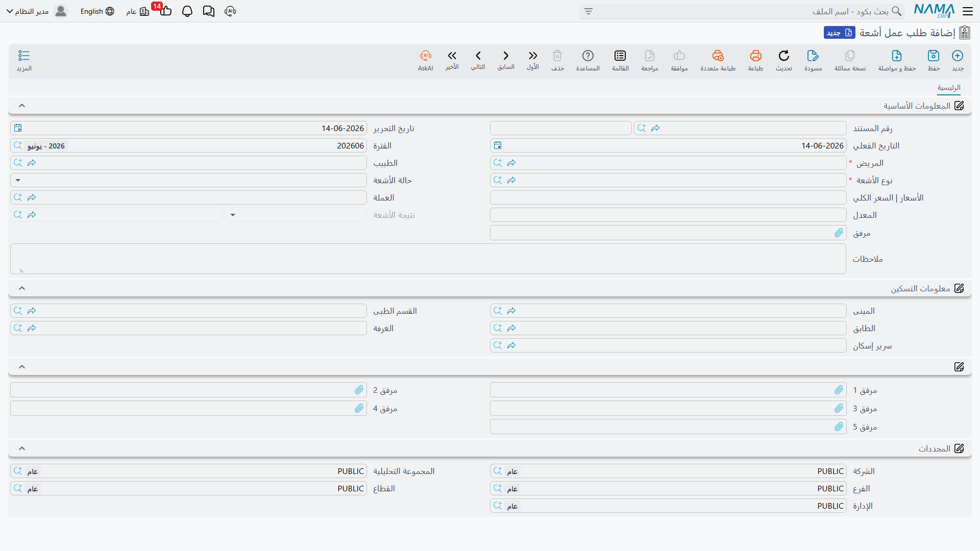Click the paperclip in مرفق 2
The image size is (980, 551).
click(359, 390)
